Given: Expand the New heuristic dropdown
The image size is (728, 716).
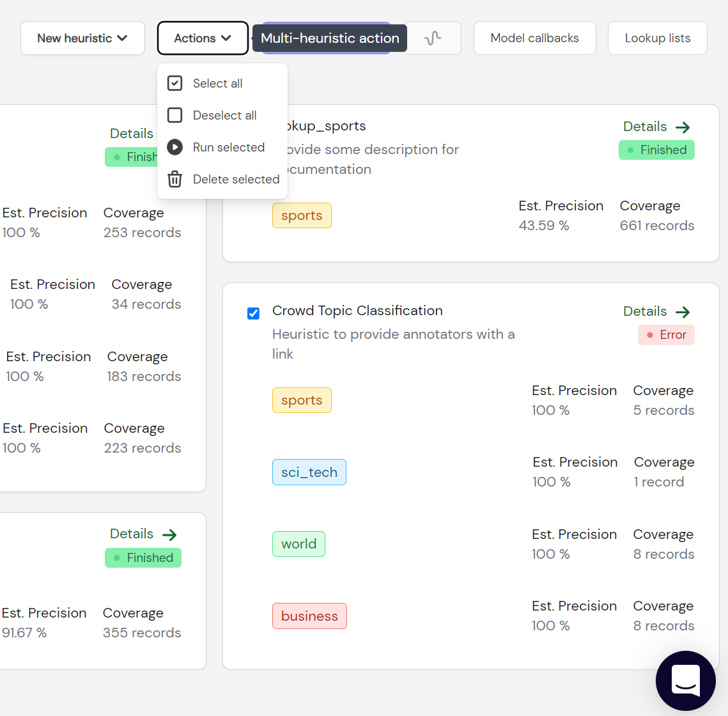Looking at the screenshot, I should (82, 38).
